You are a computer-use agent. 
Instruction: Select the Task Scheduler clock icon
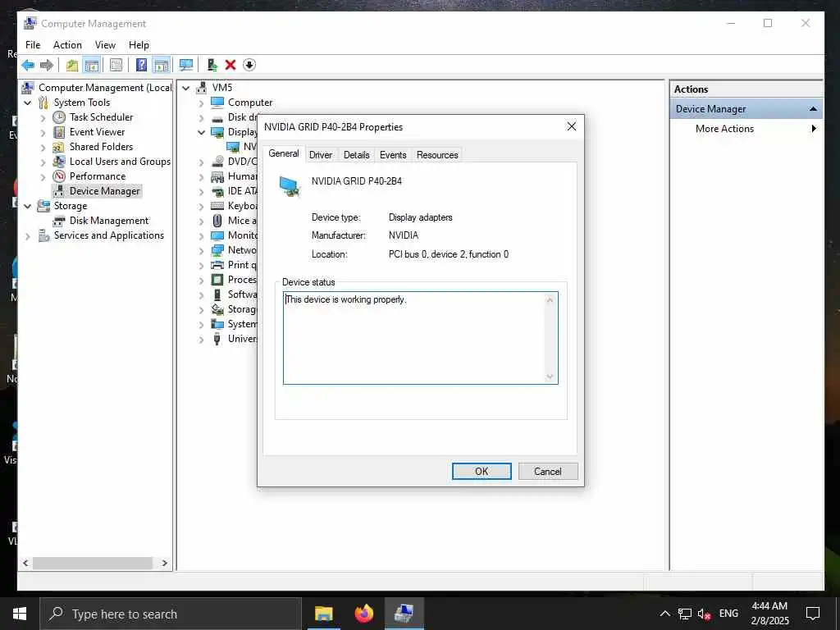(x=59, y=116)
